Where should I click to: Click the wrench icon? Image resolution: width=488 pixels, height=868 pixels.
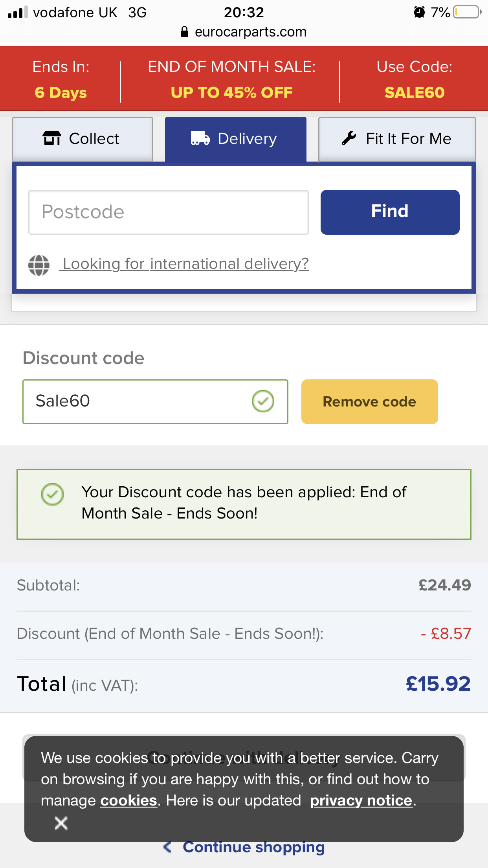pos(349,138)
